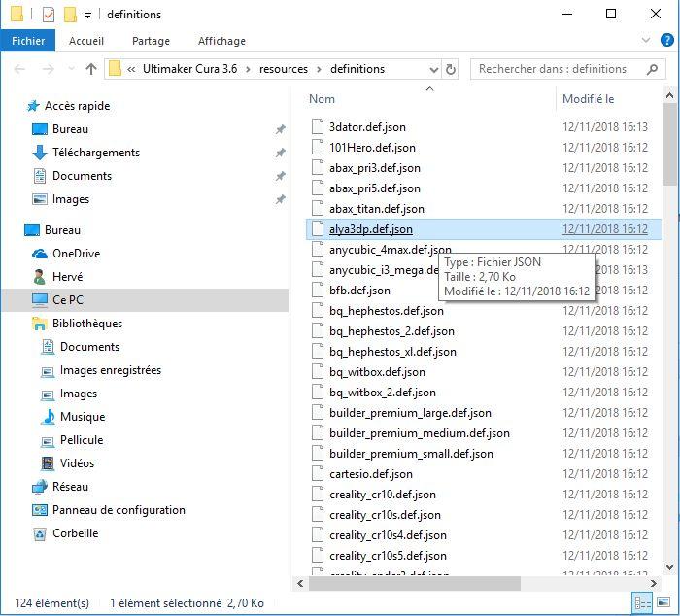
Task: Click the vertical scrollbar down arrow
Action: pos(669,566)
